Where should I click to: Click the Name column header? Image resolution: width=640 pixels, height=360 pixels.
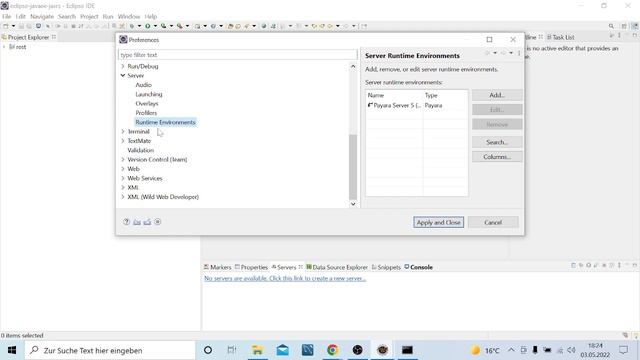[x=394, y=95]
